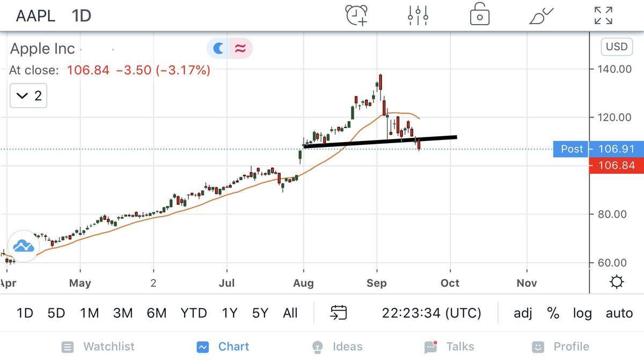The height and width of the screenshot is (362, 644).
Task: Open the drawing tools brush icon
Action: 541,15
